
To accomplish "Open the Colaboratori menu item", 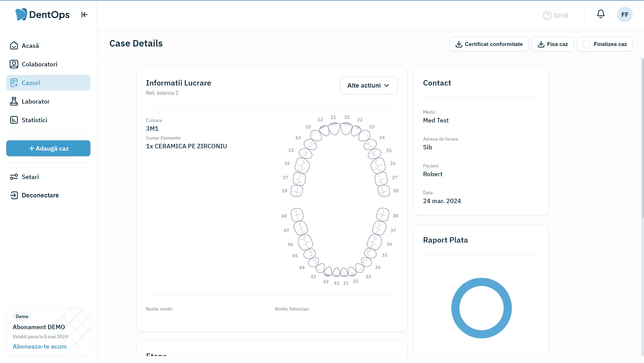I will point(40,64).
